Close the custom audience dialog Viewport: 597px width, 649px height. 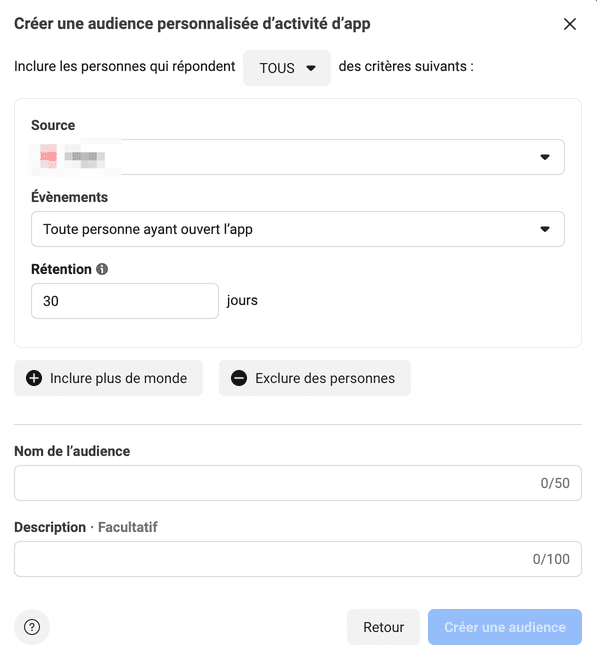(570, 24)
